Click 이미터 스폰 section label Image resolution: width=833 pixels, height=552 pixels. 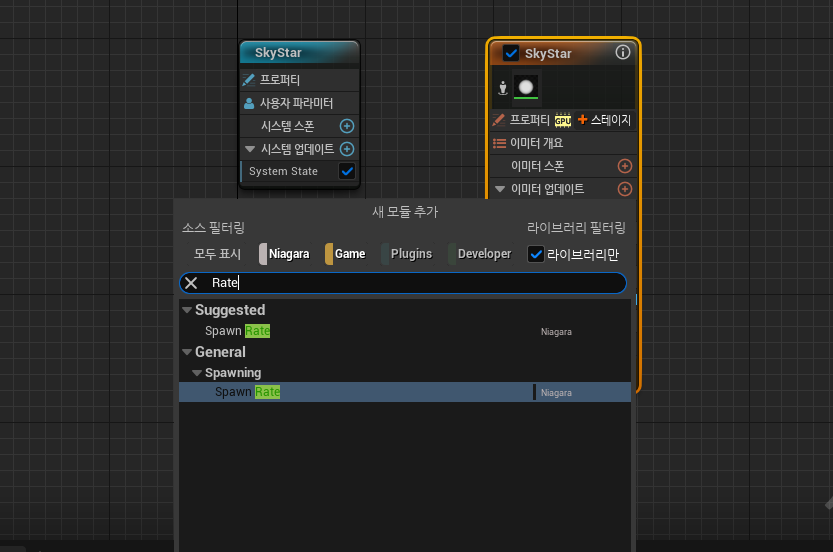click(538, 166)
